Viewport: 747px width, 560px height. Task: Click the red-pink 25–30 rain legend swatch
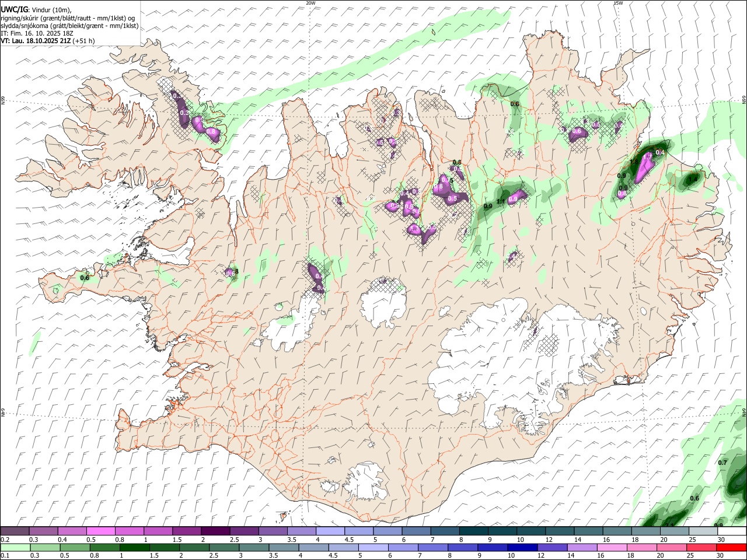702,547
